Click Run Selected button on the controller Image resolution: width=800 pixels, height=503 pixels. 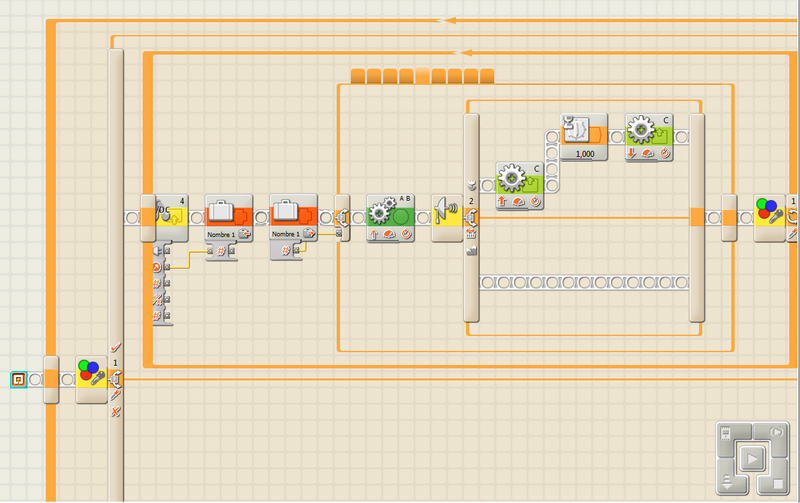click(777, 434)
